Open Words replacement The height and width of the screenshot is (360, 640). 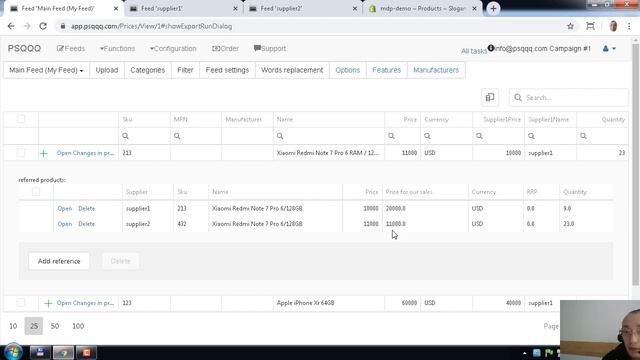tap(292, 70)
